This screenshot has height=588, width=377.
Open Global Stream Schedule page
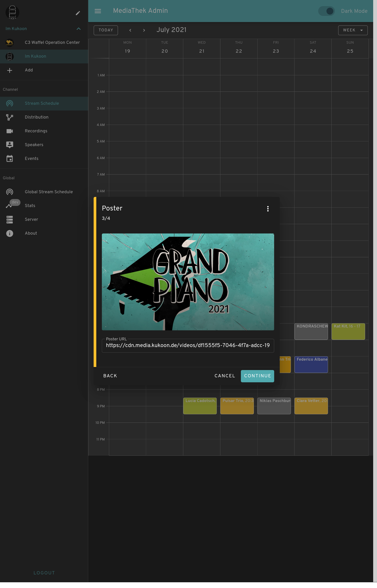tap(44, 192)
